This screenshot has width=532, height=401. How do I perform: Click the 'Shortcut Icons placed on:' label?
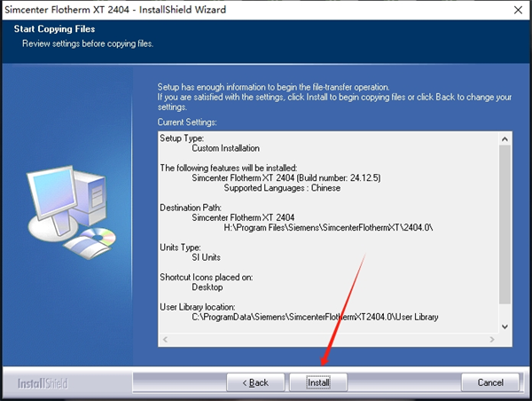pos(207,278)
